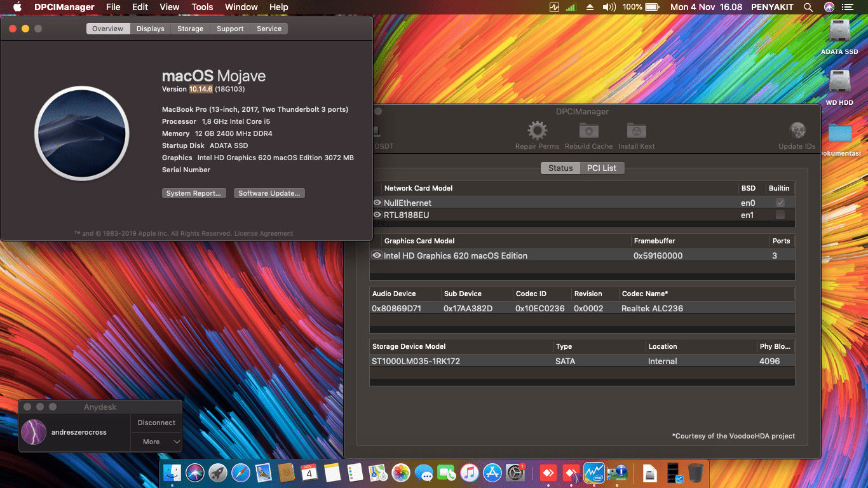
Task: Open the Window menu
Action: tap(241, 7)
